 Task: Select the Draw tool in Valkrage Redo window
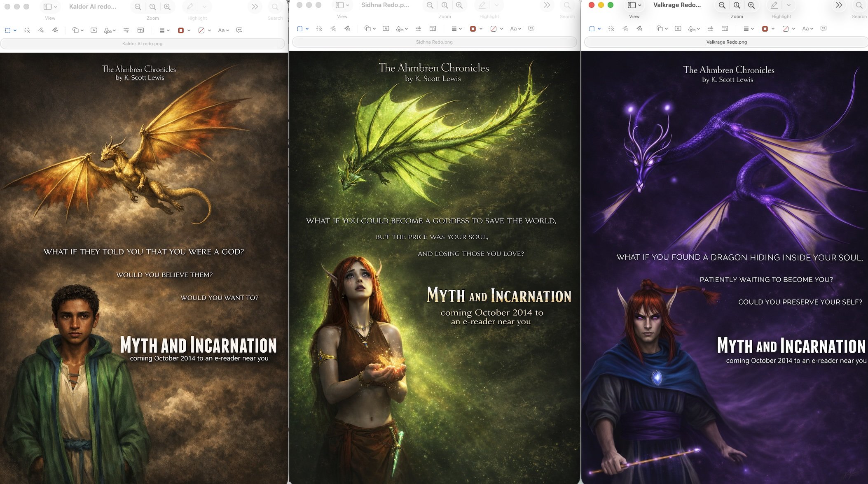[x=639, y=29]
